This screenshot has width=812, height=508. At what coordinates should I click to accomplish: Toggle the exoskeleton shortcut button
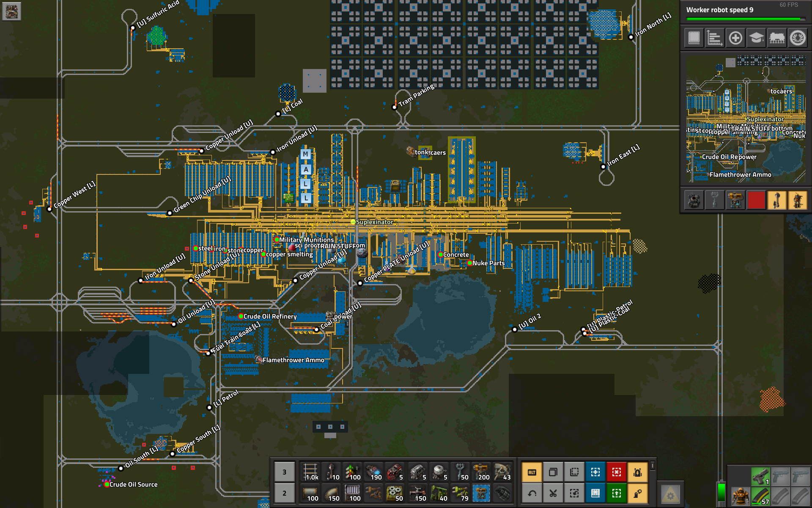tap(637, 493)
